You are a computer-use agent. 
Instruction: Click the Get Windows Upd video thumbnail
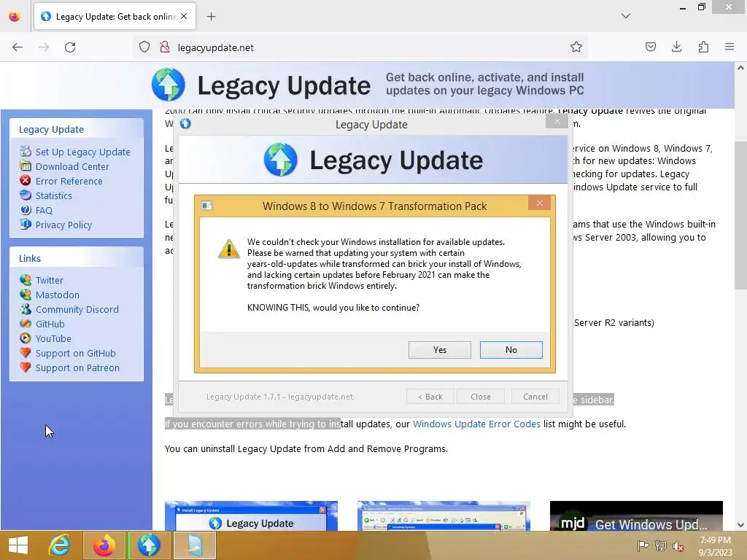[636, 516]
